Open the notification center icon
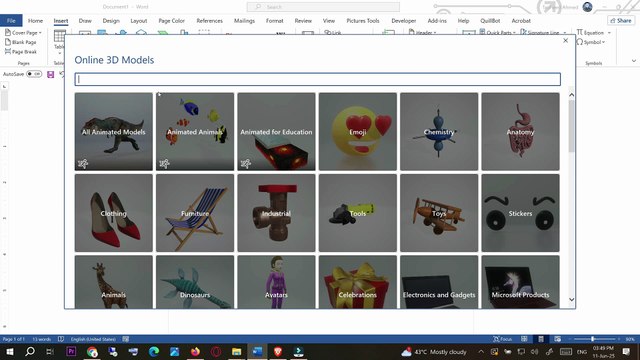 (x=626, y=351)
